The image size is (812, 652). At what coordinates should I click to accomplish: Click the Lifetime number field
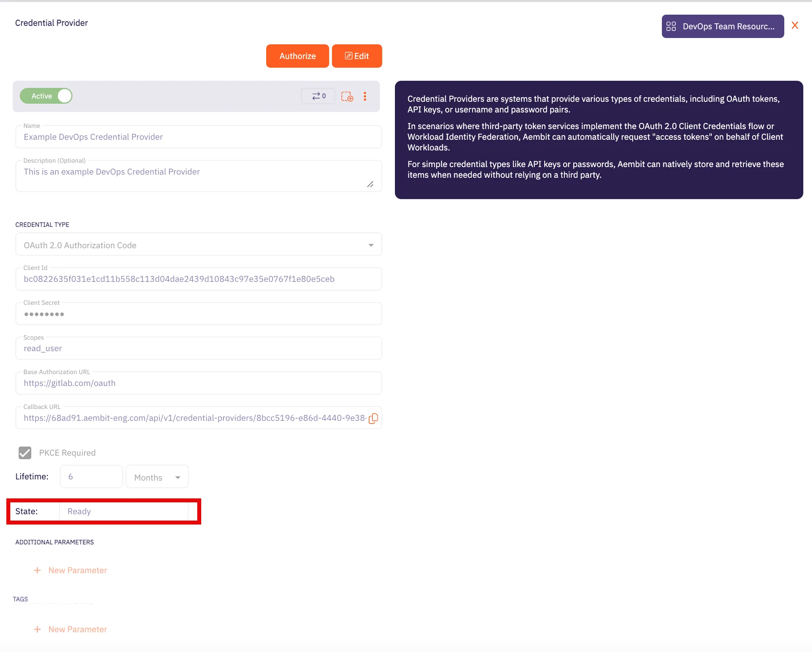[x=91, y=477]
